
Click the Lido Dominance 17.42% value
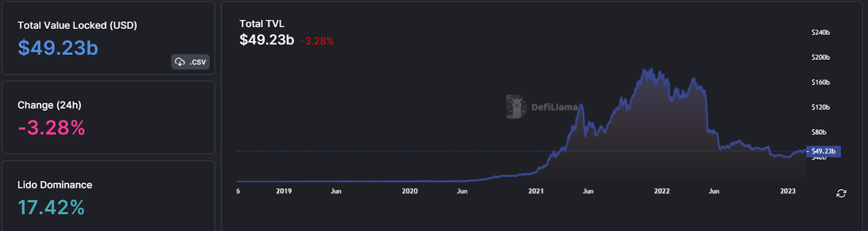pyautogui.click(x=51, y=207)
